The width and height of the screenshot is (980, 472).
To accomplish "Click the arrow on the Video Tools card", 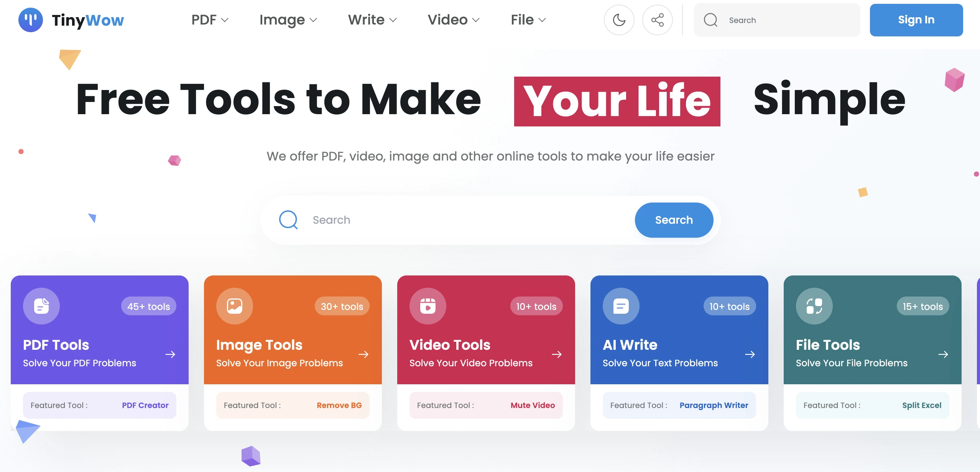I will [557, 354].
